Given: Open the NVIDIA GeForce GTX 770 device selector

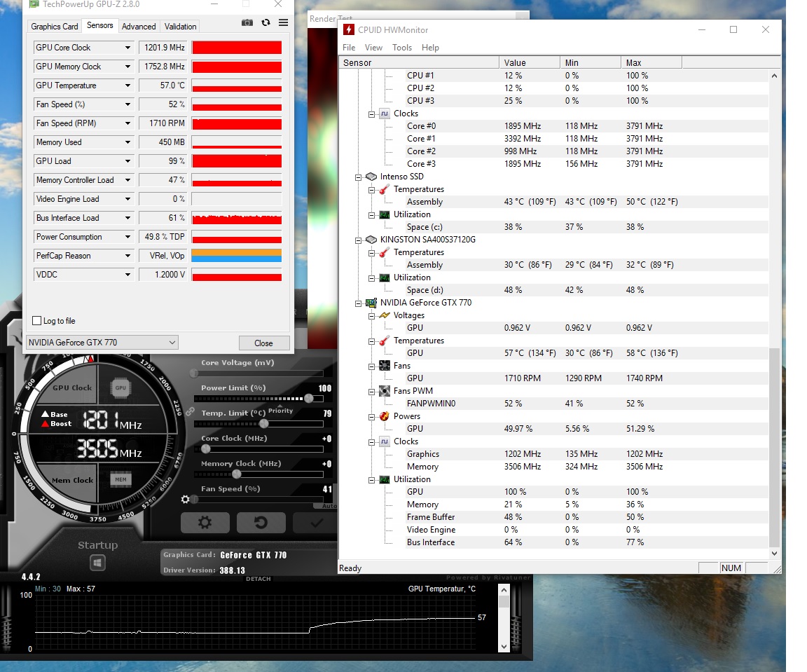Looking at the screenshot, I should tap(102, 343).
